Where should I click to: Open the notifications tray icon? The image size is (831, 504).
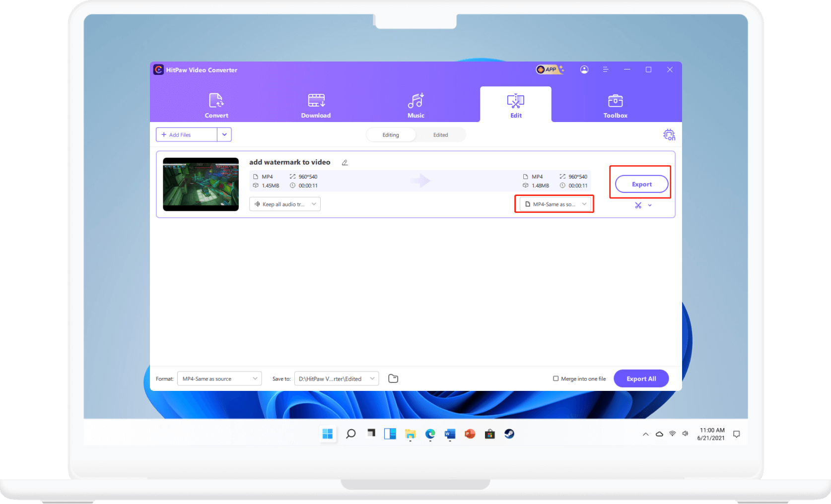pyautogui.click(x=736, y=434)
